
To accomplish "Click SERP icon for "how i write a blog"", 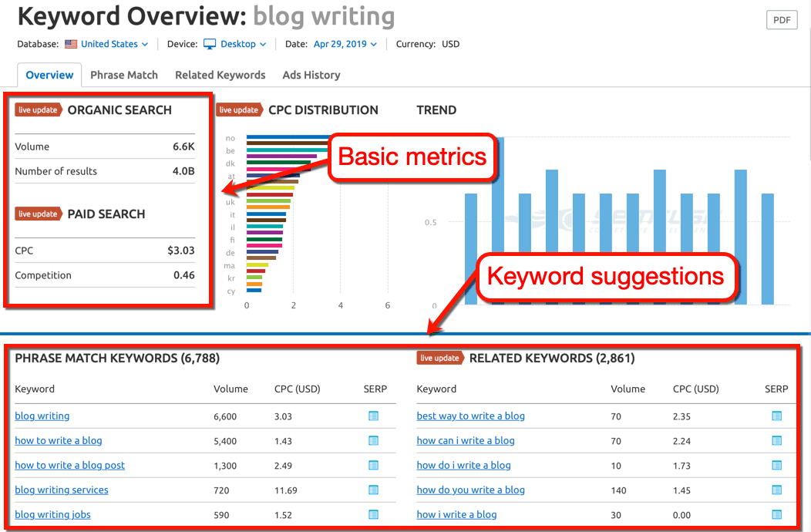I will [x=776, y=514].
